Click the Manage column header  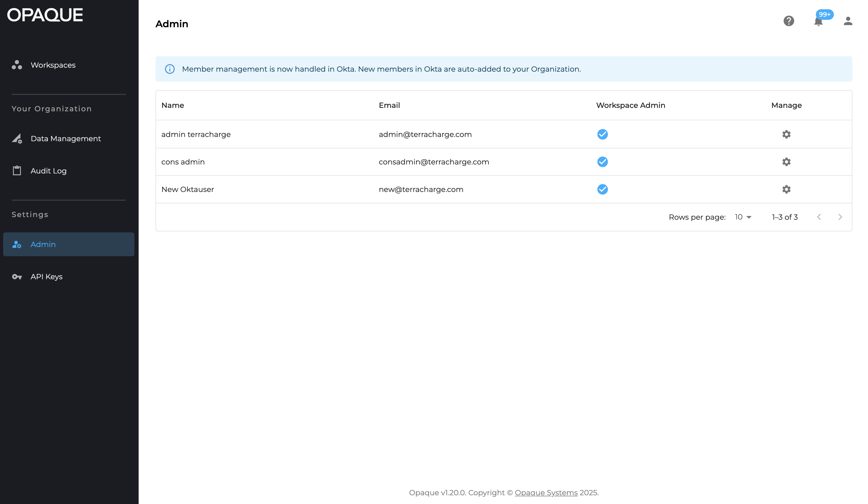[786, 105]
